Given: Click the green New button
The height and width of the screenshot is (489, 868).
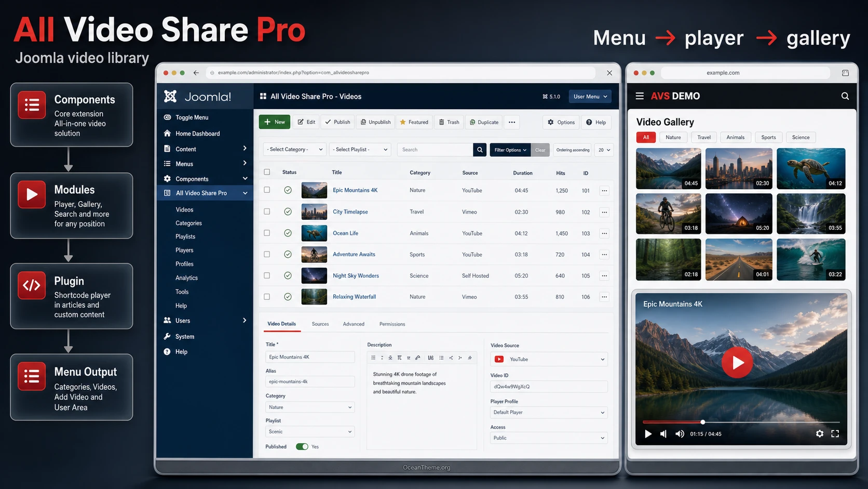Looking at the screenshot, I should (275, 122).
